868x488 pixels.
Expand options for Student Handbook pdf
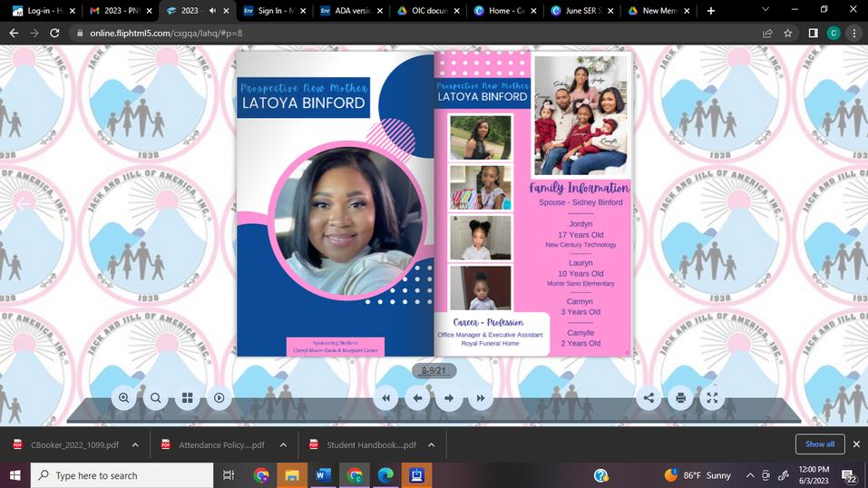pyautogui.click(x=431, y=444)
